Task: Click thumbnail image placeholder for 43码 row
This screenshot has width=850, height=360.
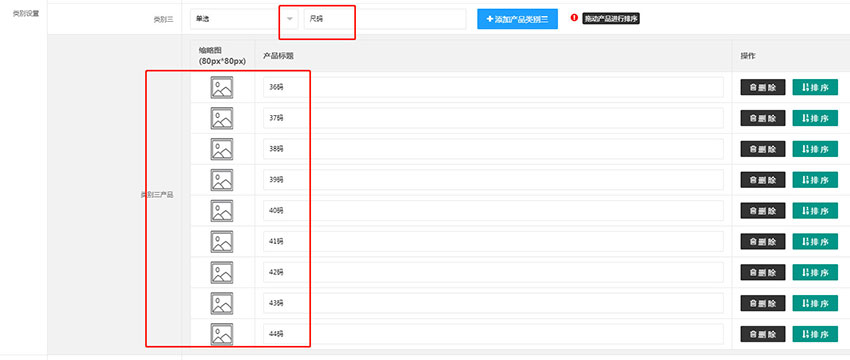Action: click(222, 304)
